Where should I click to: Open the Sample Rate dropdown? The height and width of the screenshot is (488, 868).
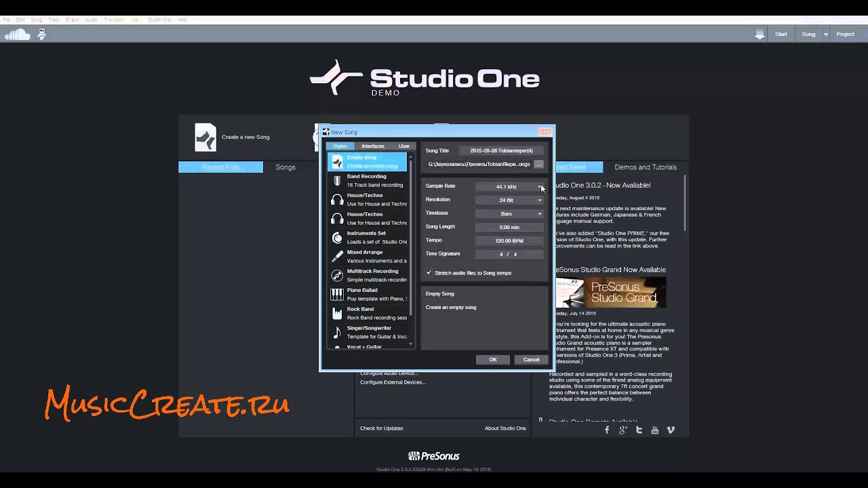coord(510,186)
